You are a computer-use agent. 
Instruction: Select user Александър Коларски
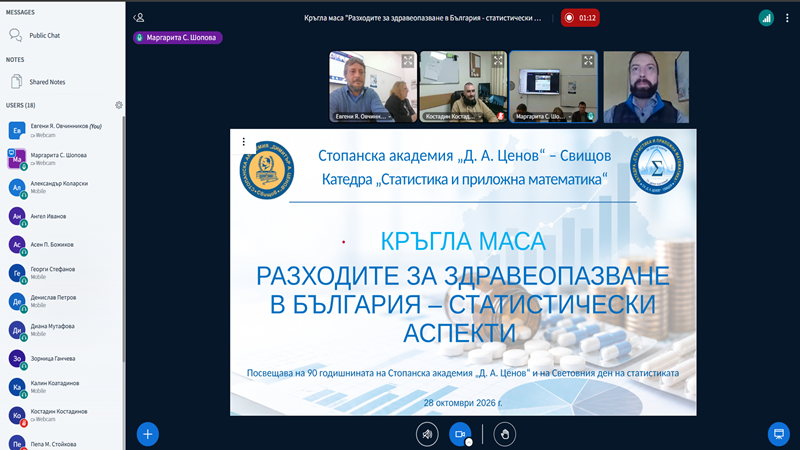click(x=62, y=187)
